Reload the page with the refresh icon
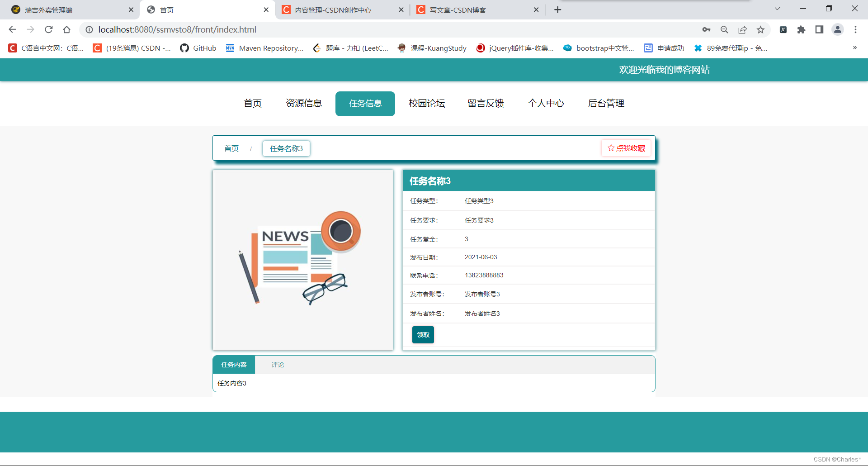Viewport: 868px width, 466px height. (48, 29)
